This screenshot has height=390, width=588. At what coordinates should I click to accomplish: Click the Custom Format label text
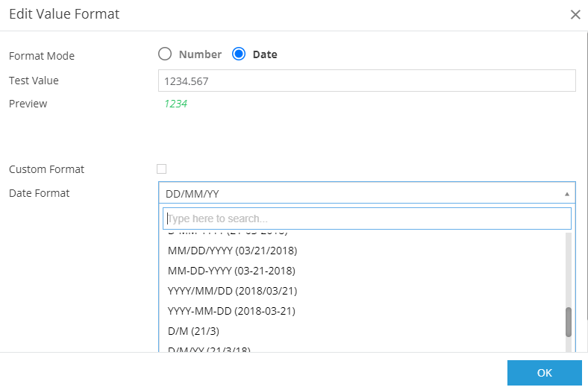click(46, 169)
